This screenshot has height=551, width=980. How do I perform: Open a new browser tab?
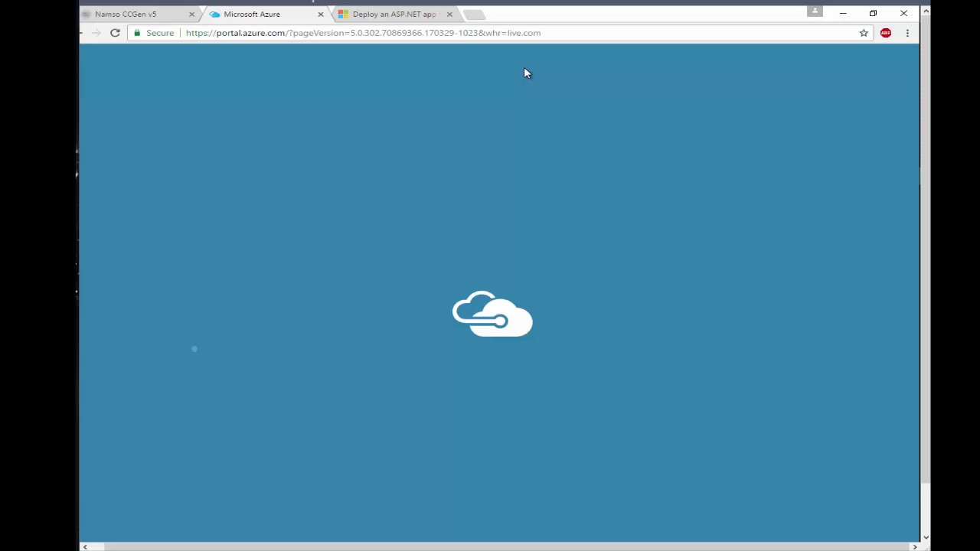click(x=474, y=15)
